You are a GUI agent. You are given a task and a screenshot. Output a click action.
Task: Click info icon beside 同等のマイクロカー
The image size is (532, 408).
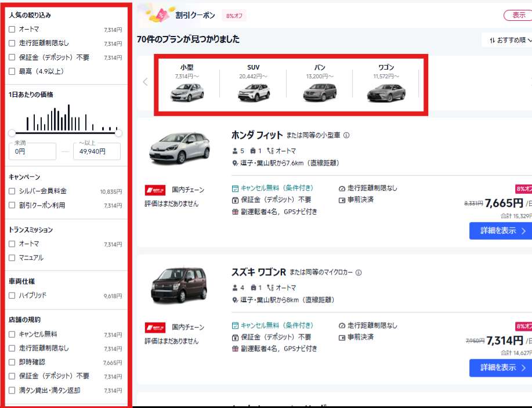coord(359,273)
